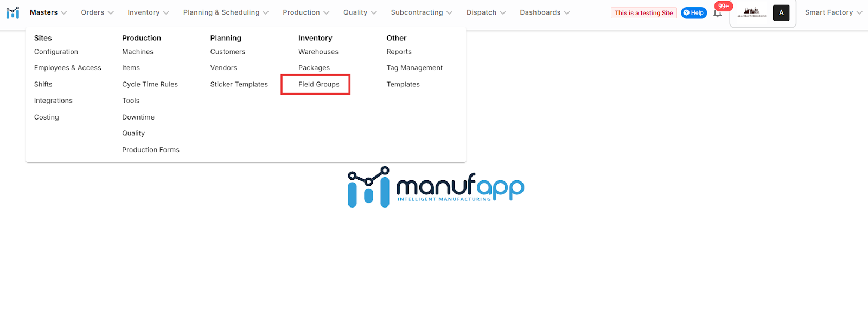This screenshot has height=314, width=868.
Task: Click the large Manufapp center logo
Action: coord(436,187)
